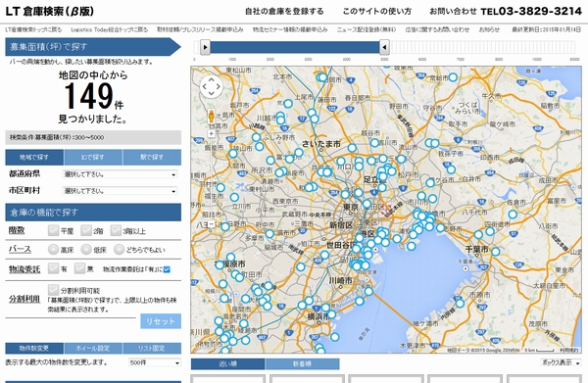Open 物流セミナー情報の掲載申込み link
588x383 pixels.
[290, 29]
